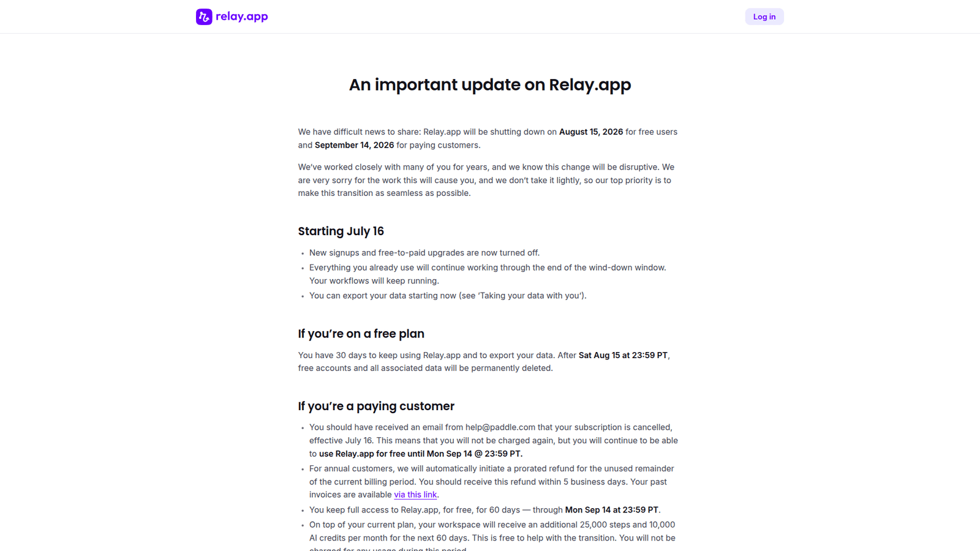
Task: Click the 'New signups and free-to-paid upgrades' bullet
Action: coord(424,253)
